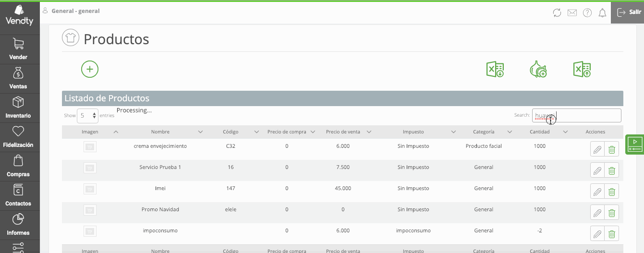Click the refresh sync icon in header
This screenshot has height=253, width=644.
coord(557,13)
